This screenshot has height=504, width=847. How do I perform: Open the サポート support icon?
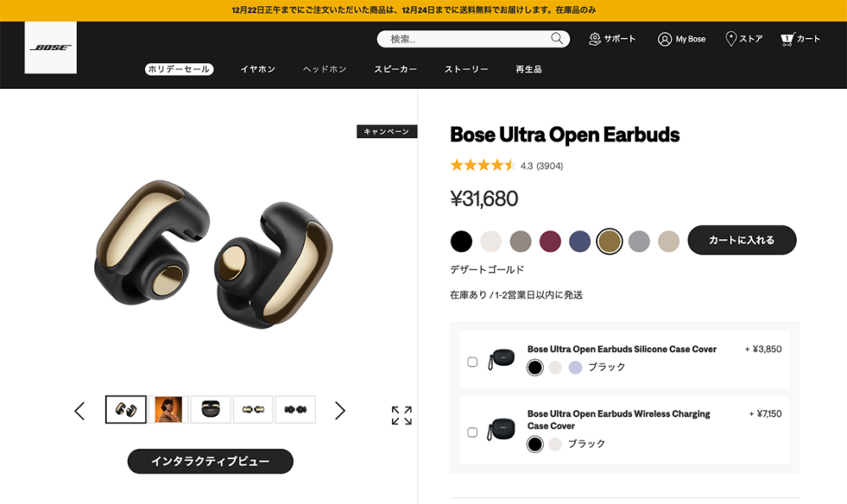pyautogui.click(x=595, y=39)
